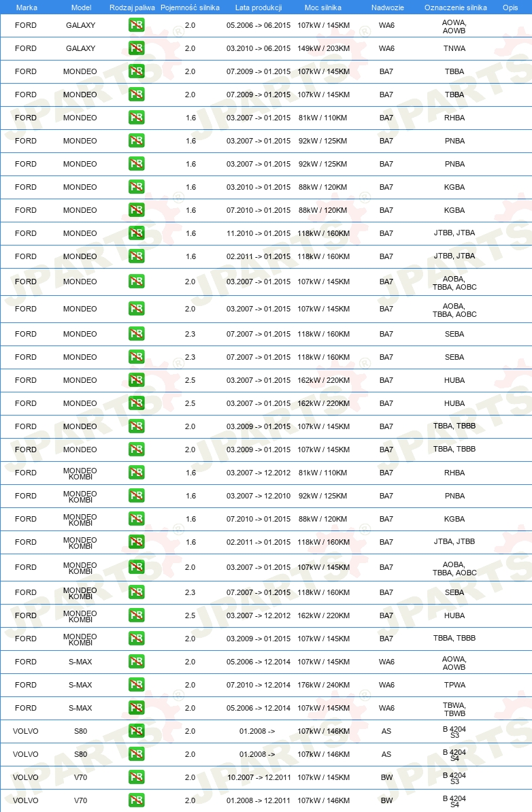This screenshot has height=812, width=532.
Task: Click fuel icon in Mondeo Kombi TBBA, TBBB row
Action: [136, 639]
